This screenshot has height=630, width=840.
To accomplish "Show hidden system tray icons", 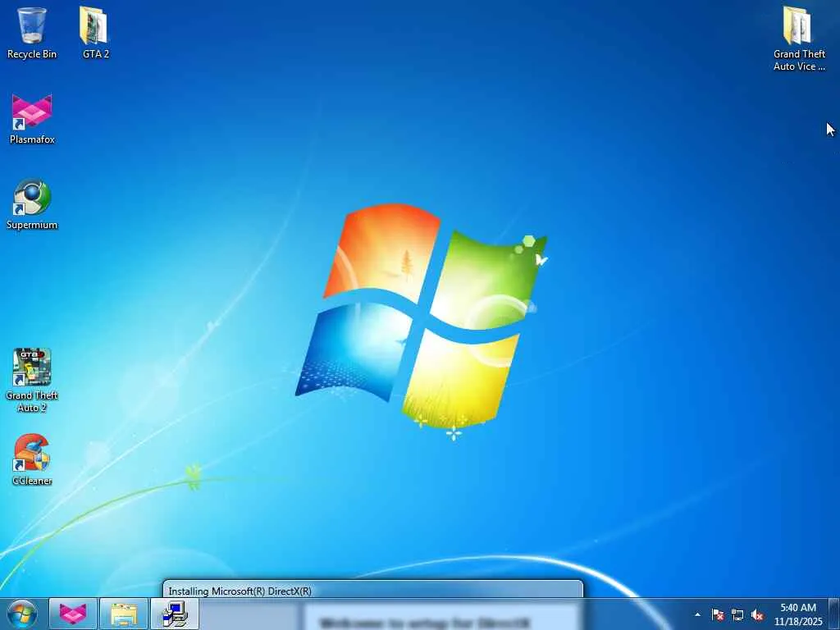I will pos(697,614).
